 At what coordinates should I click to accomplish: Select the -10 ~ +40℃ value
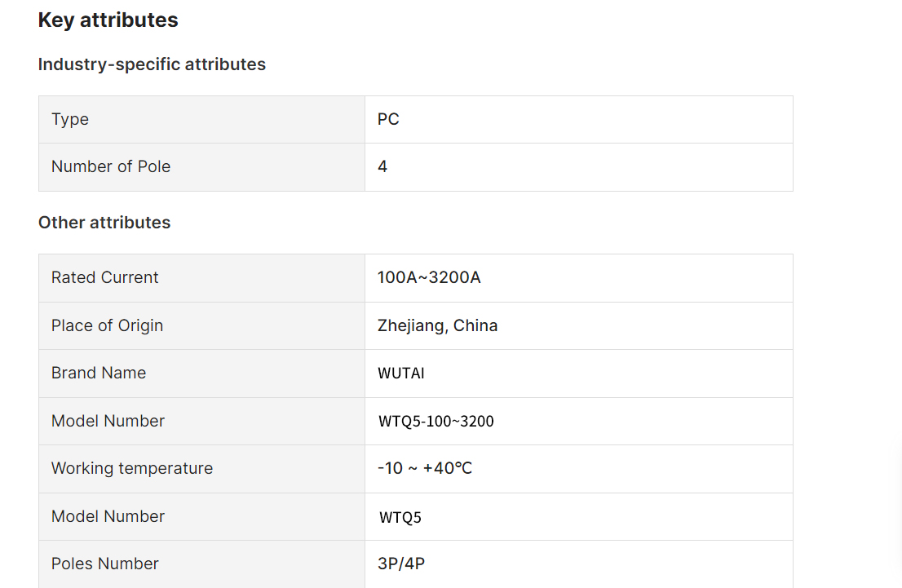click(x=425, y=468)
